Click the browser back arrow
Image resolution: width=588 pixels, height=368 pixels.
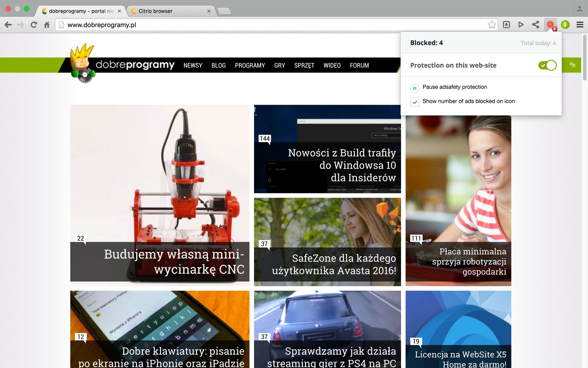[x=8, y=25]
